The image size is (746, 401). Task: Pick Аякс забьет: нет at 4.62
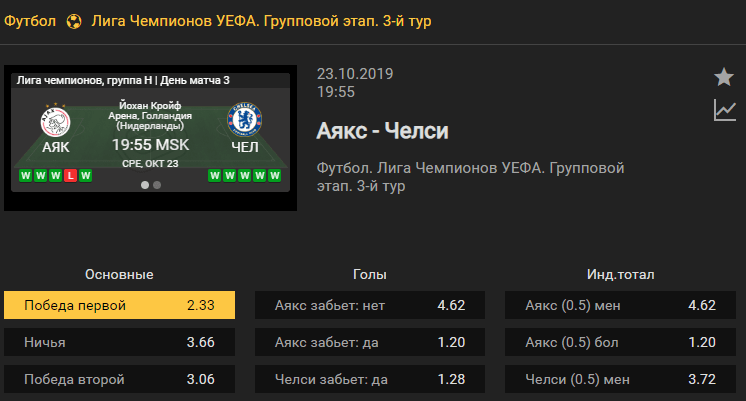pyautogui.click(x=370, y=305)
